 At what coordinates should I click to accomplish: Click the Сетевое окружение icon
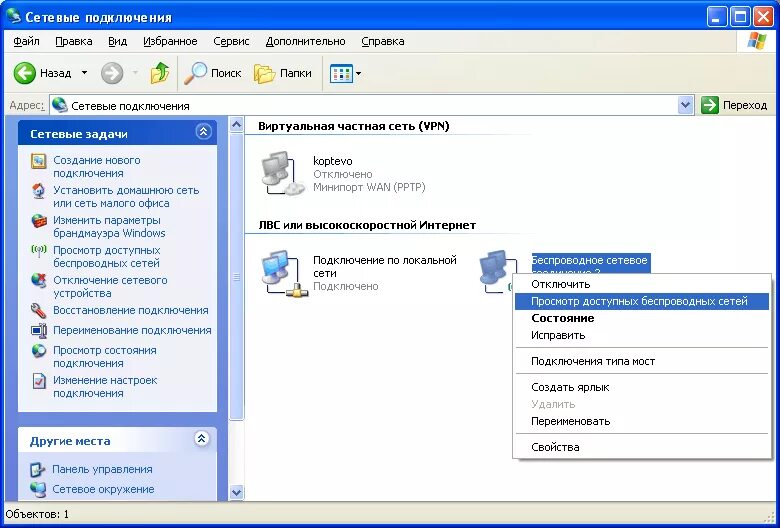37,489
